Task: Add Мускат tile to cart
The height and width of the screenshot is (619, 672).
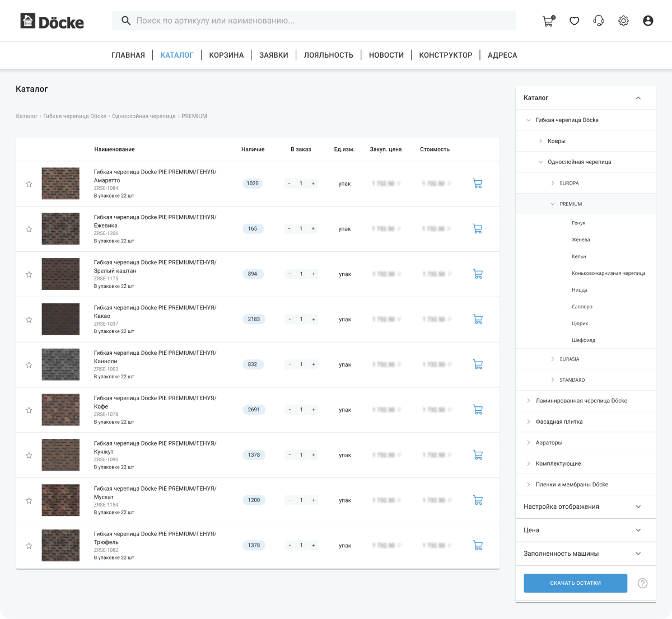Action: click(478, 500)
